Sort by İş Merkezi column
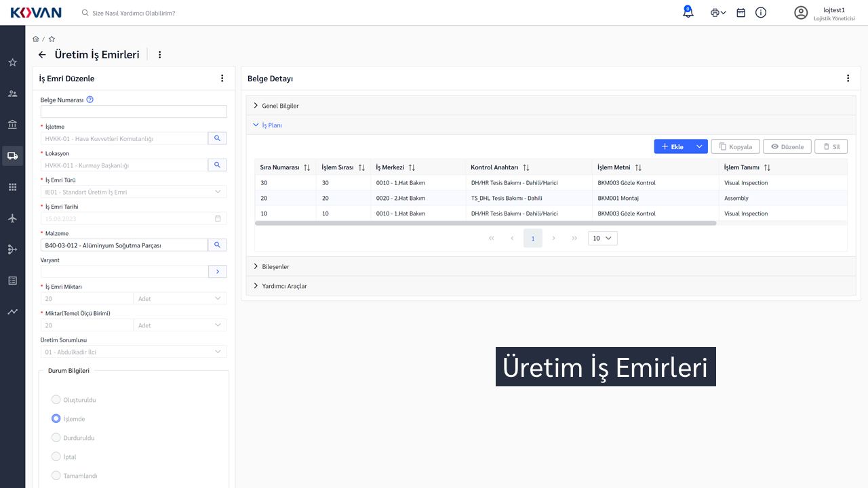 pos(412,167)
